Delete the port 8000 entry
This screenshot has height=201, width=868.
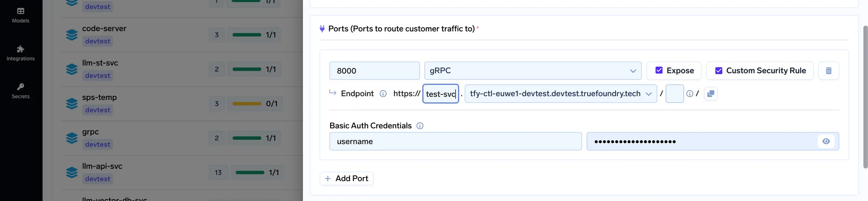click(x=829, y=71)
